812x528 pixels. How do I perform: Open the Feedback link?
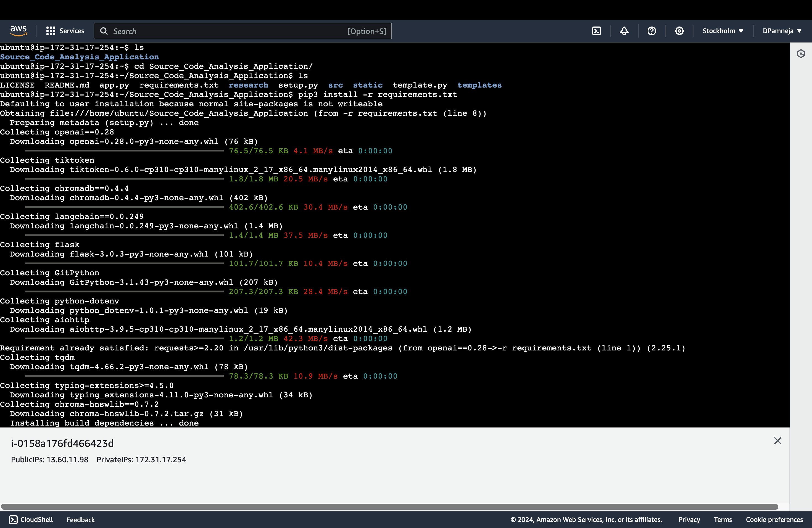(81, 519)
